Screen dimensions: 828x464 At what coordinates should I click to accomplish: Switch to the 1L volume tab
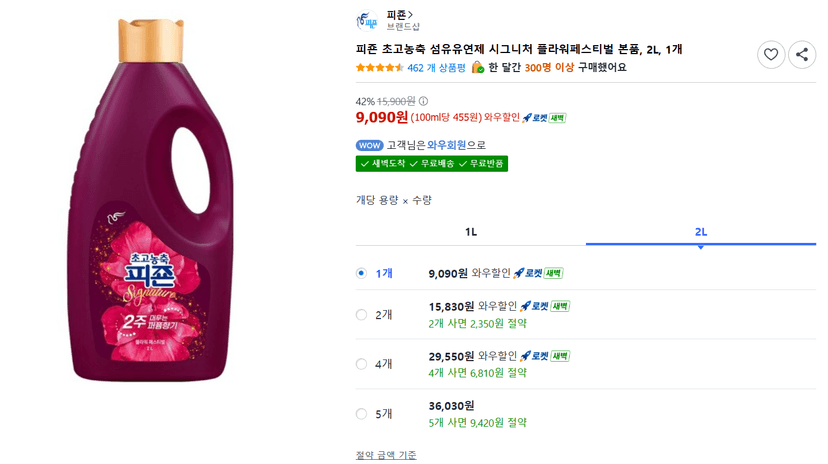pos(471,232)
